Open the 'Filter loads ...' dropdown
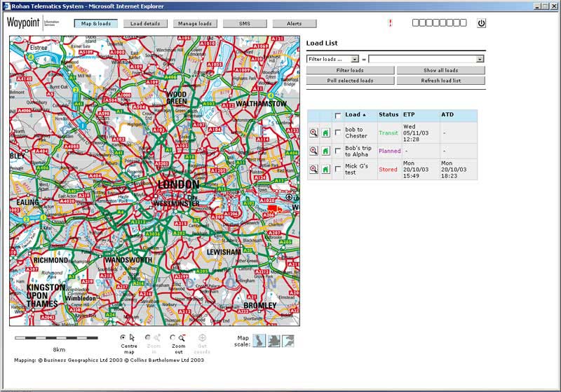 point(333,60)
